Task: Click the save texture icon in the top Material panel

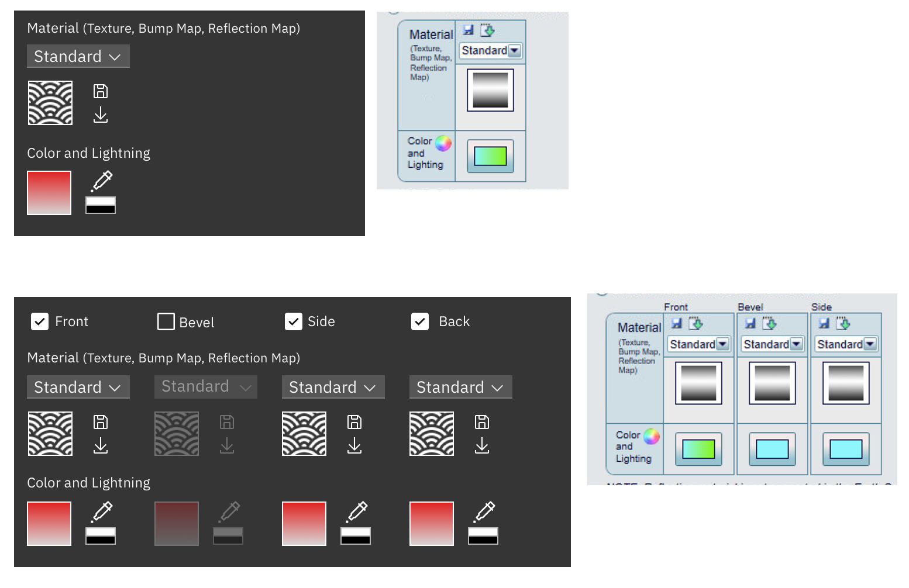Action: click(x=100, y=91)
